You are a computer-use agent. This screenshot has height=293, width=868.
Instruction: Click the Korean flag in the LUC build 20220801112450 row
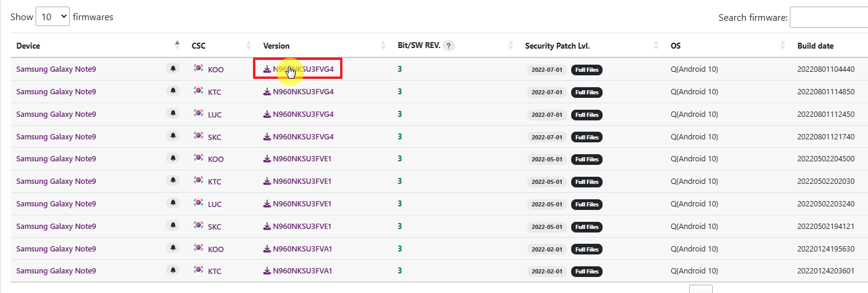198,113
